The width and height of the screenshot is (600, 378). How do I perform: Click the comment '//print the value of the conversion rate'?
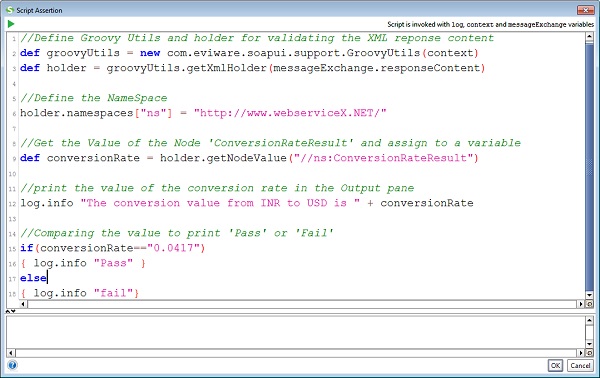point(217,188)
